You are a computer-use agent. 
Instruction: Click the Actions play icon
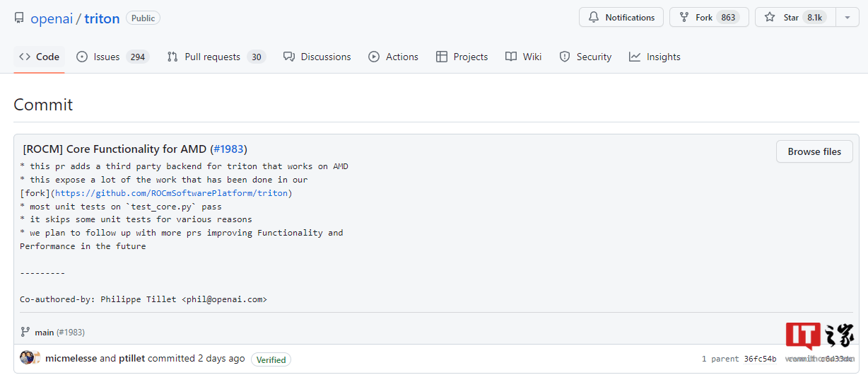(x=374, y=57)
